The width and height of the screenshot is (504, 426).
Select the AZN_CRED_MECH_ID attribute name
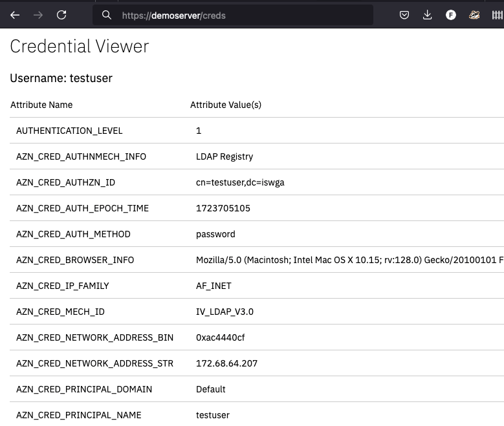[x=60, y=312]
